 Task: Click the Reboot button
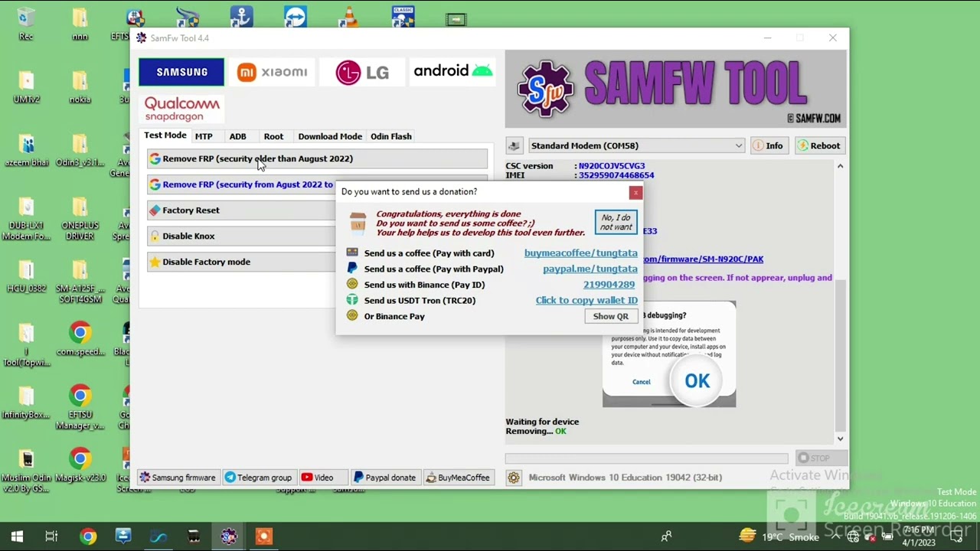pyautogui.click(x=818, y=145)
